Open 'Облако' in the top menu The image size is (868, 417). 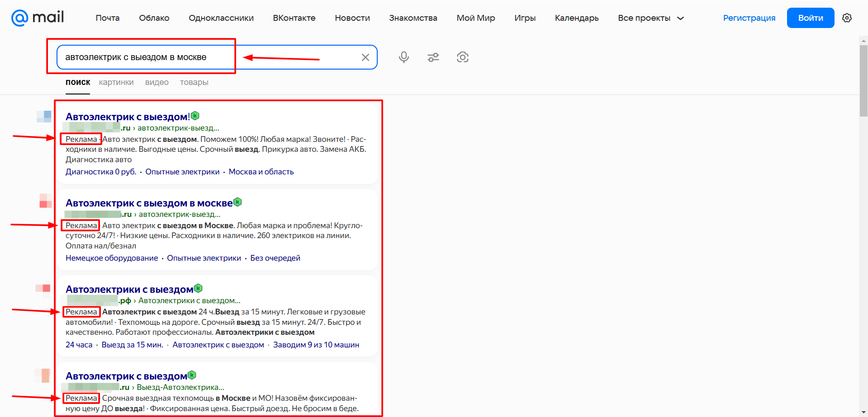click(x=154, y=18)
